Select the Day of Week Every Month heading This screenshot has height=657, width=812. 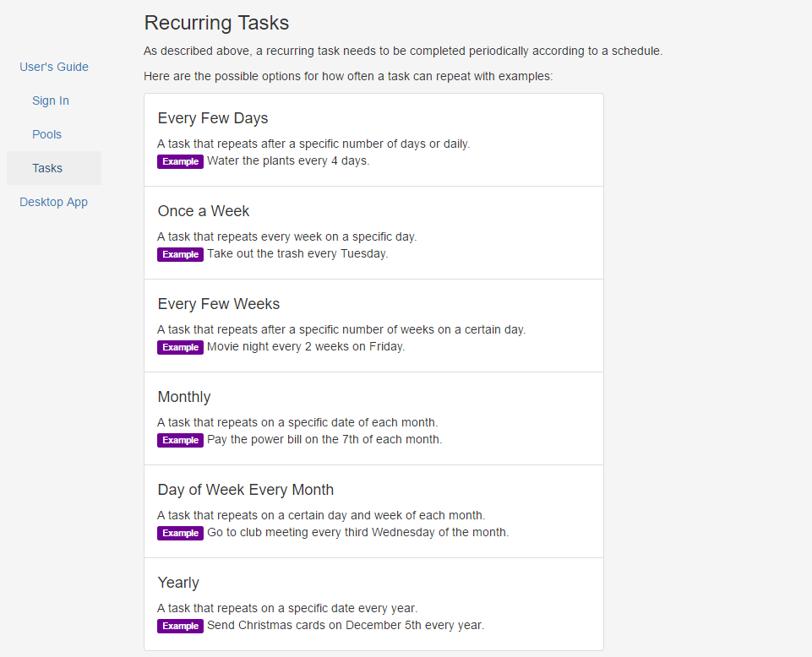pos(246,490)
